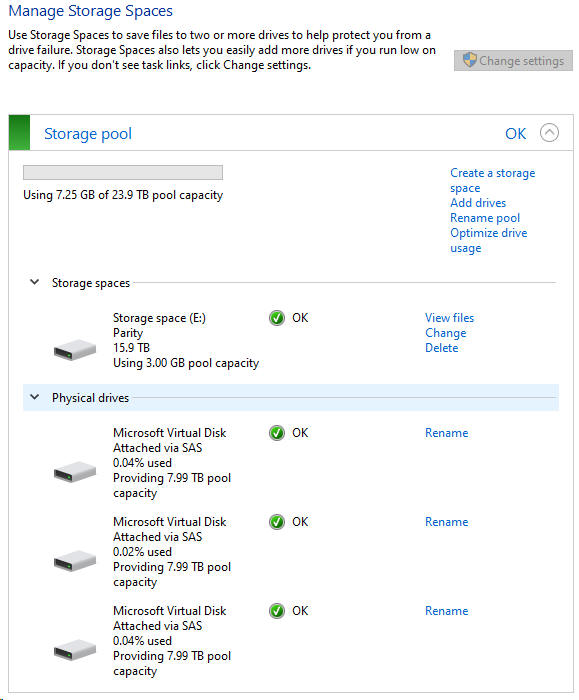The image size is (579, 700).
Task: Click View files for Storage space (E:)
Action: click(x=449, y=318)
